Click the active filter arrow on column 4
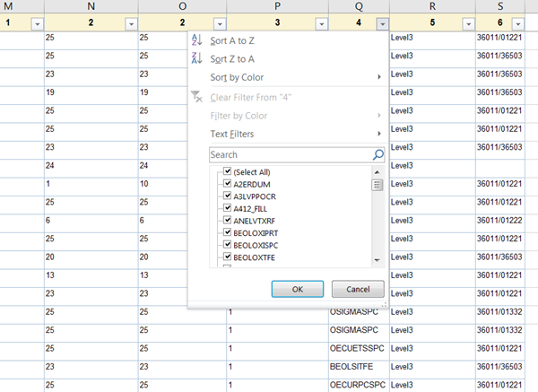Image resolution: width=538 pixels, height=392 pixels. [382, 23]
